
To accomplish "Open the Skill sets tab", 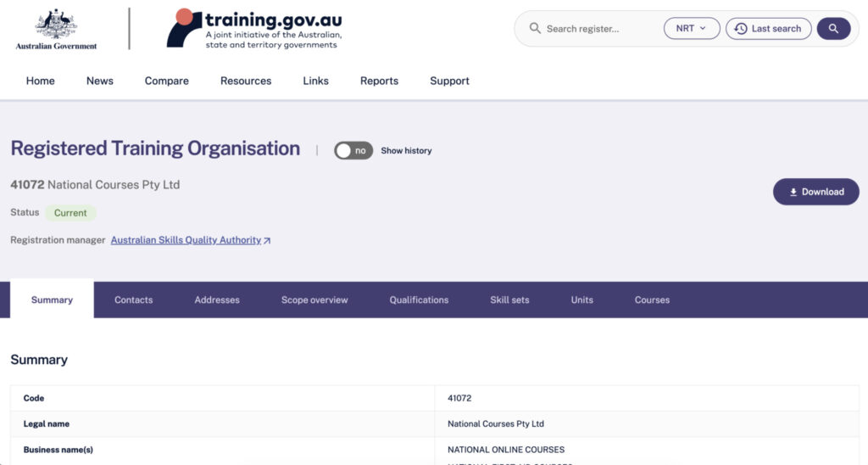I will tap(509, 300).
